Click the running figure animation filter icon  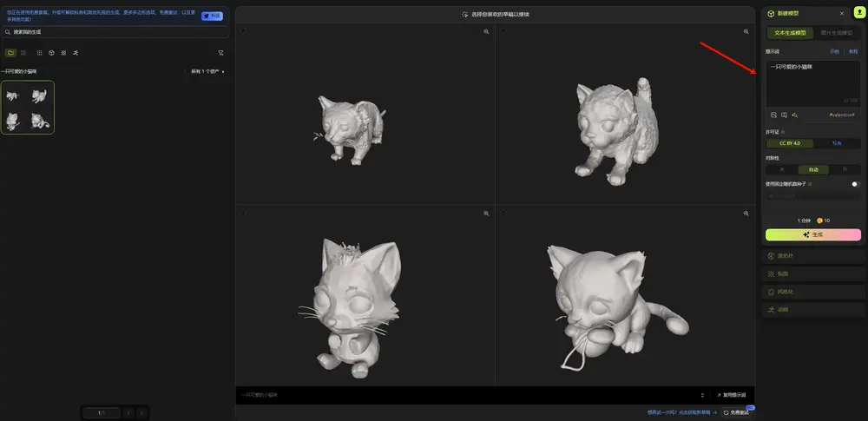coord(76,53)
